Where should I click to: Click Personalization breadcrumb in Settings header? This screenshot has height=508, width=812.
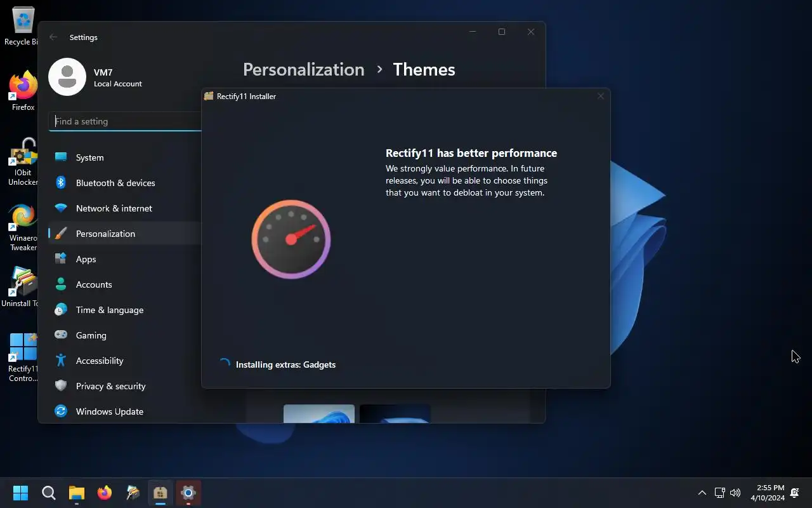(x=303, y=69)
